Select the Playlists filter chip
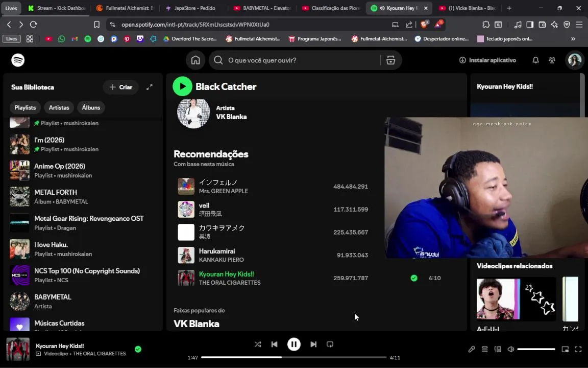The image size is (588, 368). click(25, 107)
